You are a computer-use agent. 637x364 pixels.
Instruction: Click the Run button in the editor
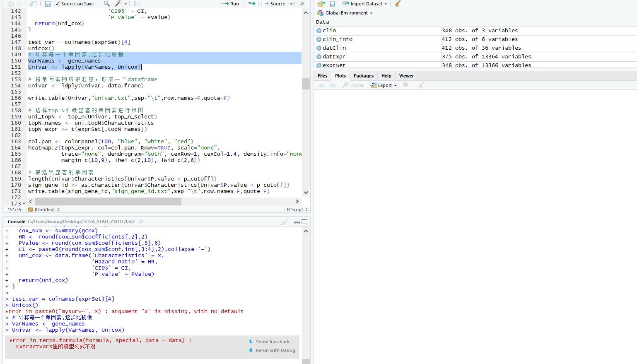coord(230,4)
